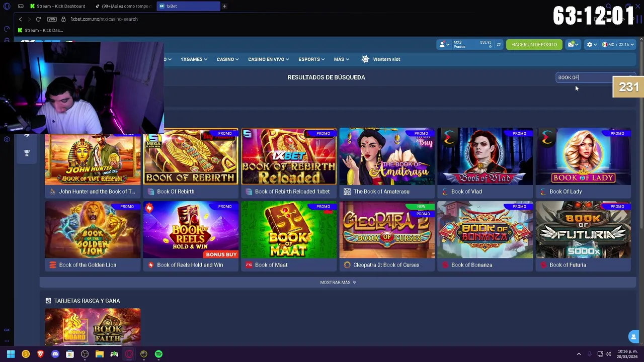
Task: Open the Book of Bonanza game
Action: tap(485, 230)
